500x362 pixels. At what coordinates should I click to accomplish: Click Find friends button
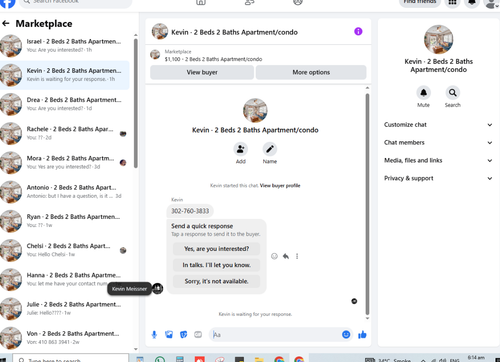tap(420, 3)
